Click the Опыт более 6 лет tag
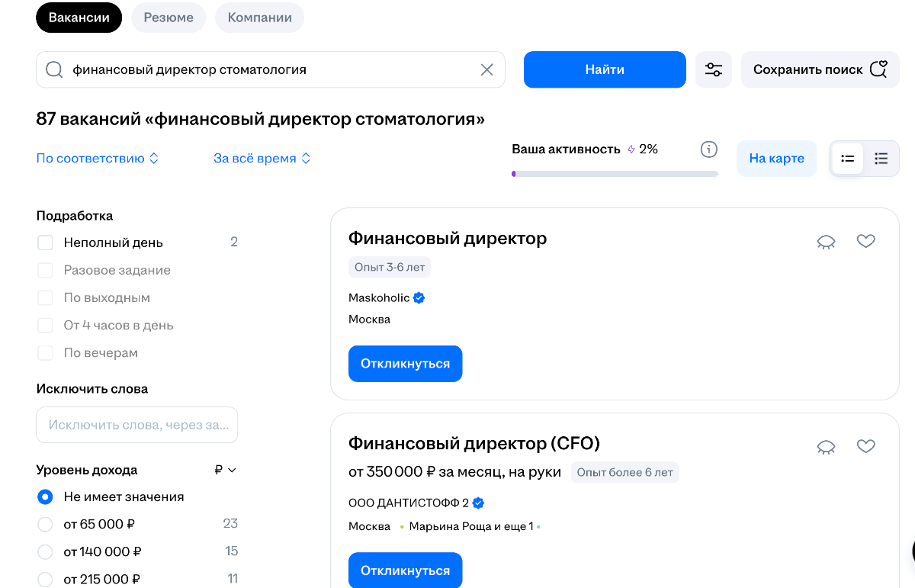 tap(625, 472)
